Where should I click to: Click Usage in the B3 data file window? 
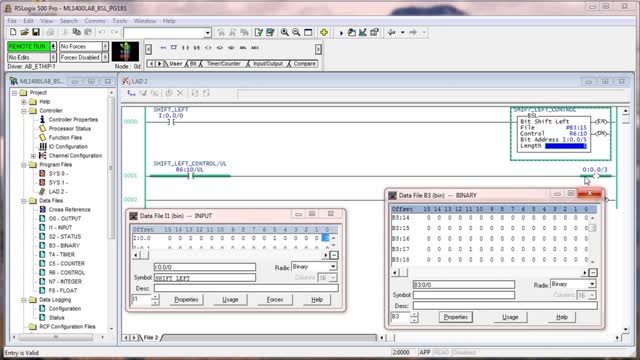pos(510,317)
